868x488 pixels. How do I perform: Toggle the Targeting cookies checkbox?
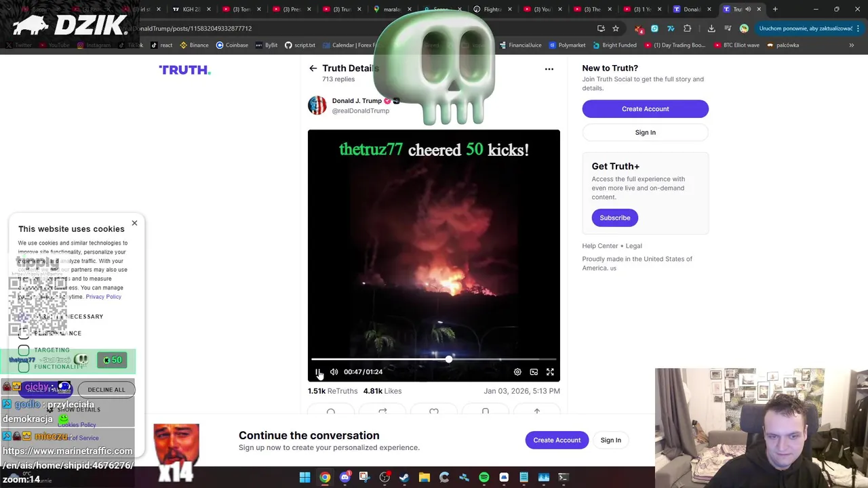[24, 350]
